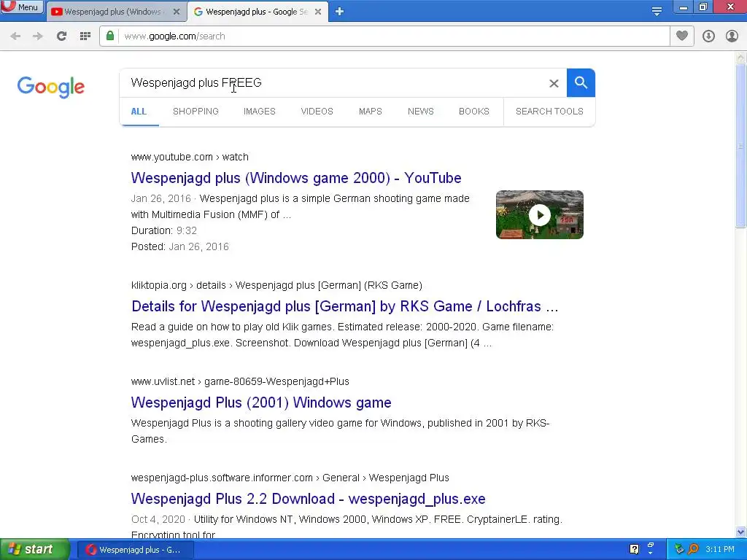Select the BOOKS tab
The width and height of the screenshot is (747, 560).
click(474, 112)
